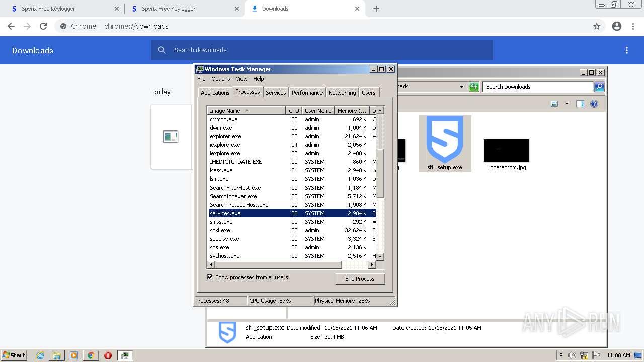Switch to the Networking tab
Viewport: 644px width, 362px height.
[x=342, y=93]
